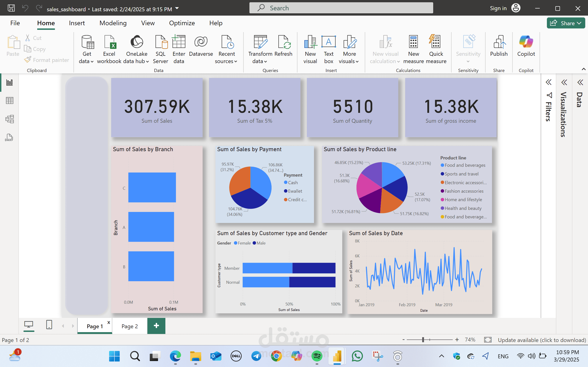Import from Excel workbook

109,42
